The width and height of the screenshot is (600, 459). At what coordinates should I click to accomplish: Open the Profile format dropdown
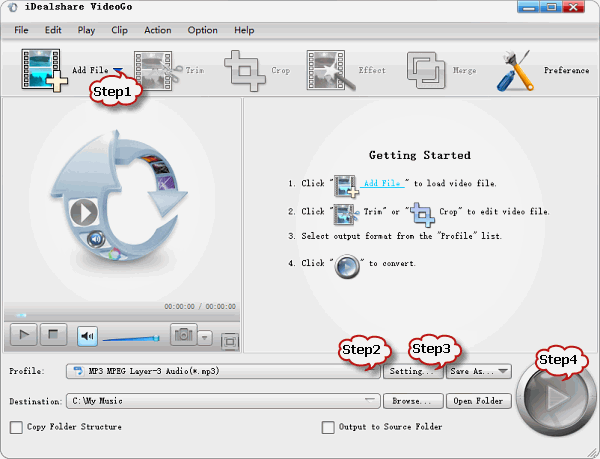coord(223,371)
